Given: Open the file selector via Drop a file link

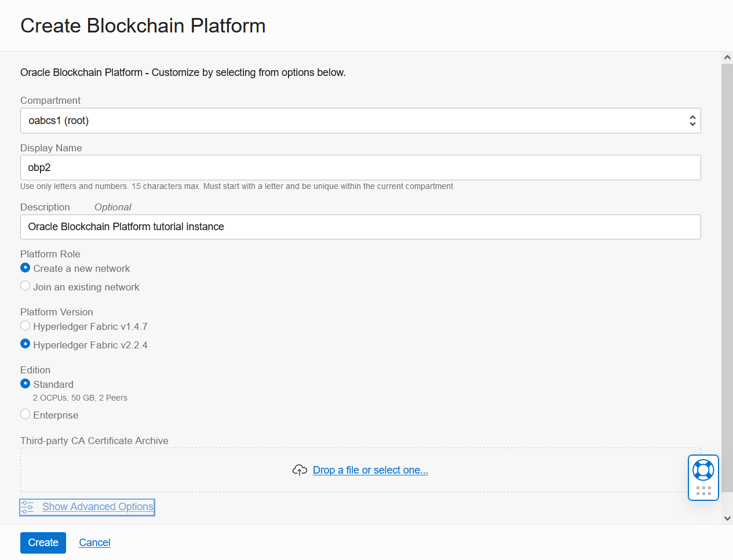Looking at the screenshot, I should 370,470.
